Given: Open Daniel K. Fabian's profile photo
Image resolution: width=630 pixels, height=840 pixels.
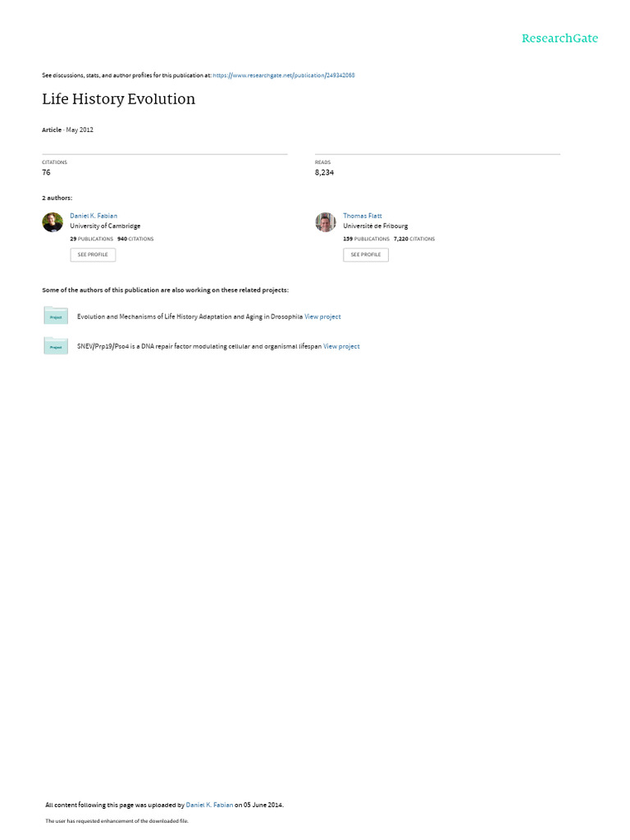Looking at the screenshot, I should tap(52, 221).
